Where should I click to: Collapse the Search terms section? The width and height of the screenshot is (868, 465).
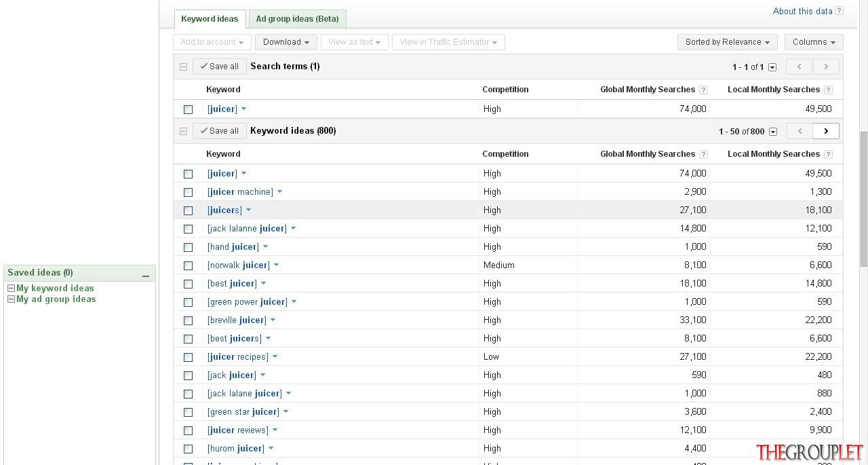pos(183,67)
